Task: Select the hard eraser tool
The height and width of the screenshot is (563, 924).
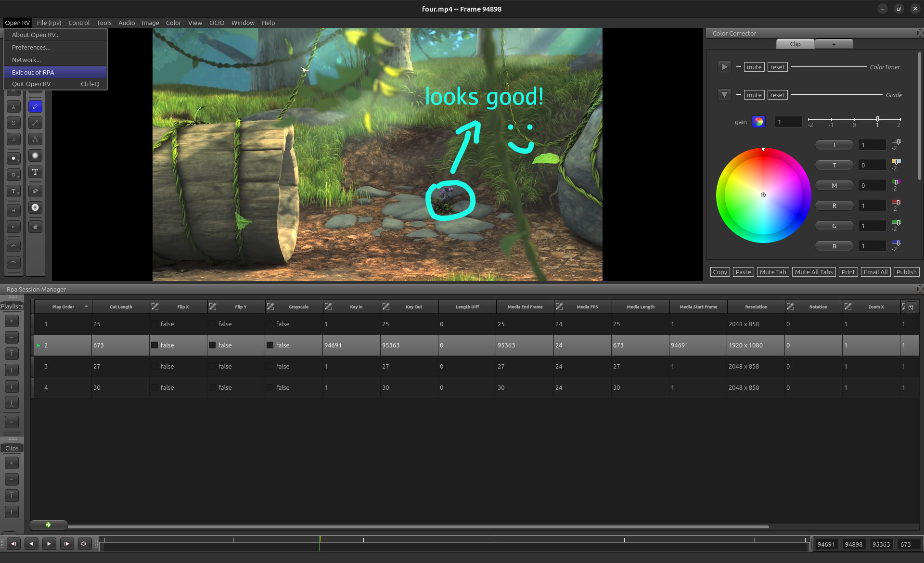Action: pyautogui.click(x=35, y=191)
